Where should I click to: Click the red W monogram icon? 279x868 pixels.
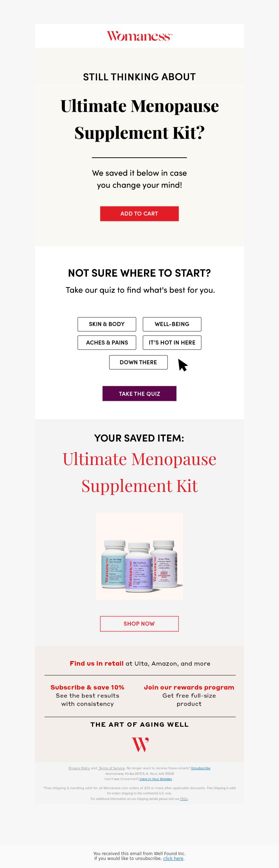pyautogui.click(x=140, y=744)
